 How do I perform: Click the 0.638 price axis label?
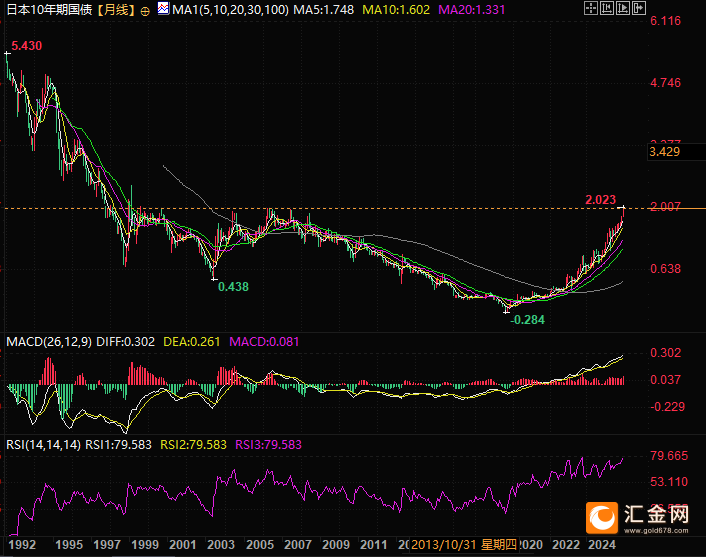665,269
